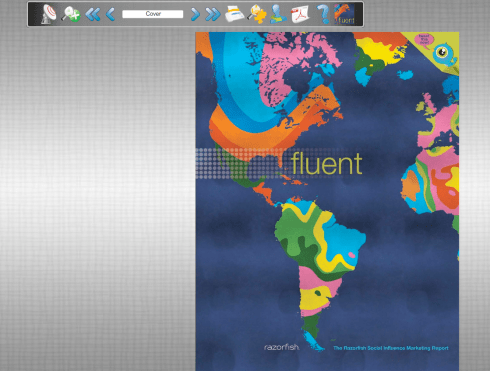The image size is (490, 371).
Task: Click the blue person share icon
Action: pyautogui.click(x=278, y=14)
